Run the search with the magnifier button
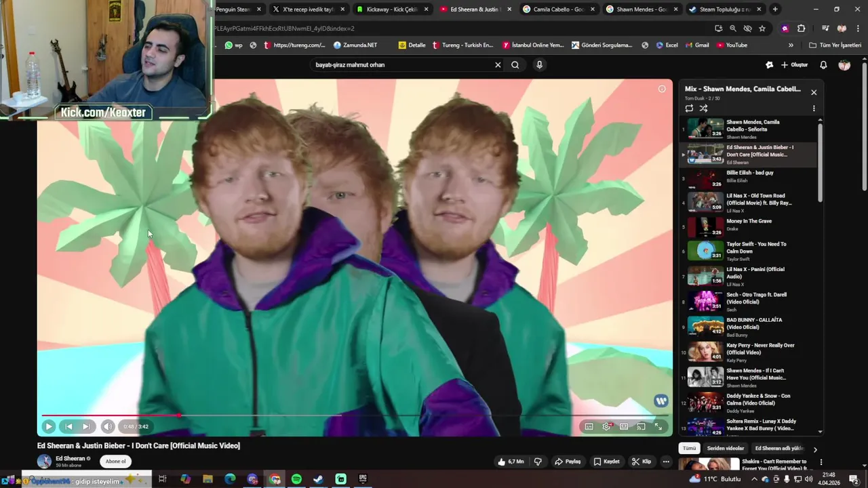 tap(515, 65)
